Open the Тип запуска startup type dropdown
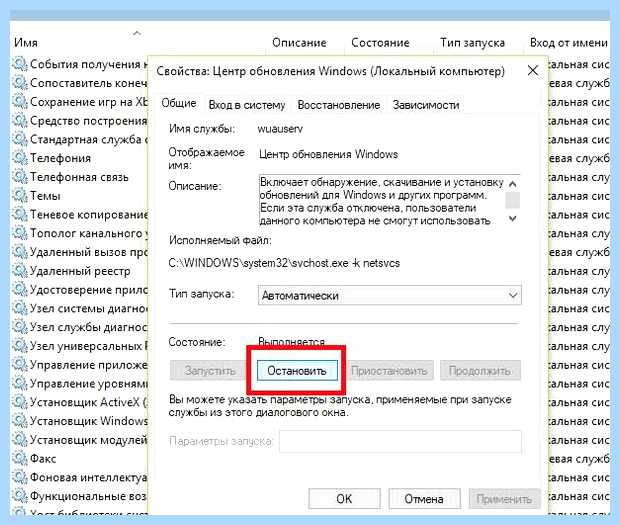The width and height of the screenshot is (620, 525). (x=389, y=295)
